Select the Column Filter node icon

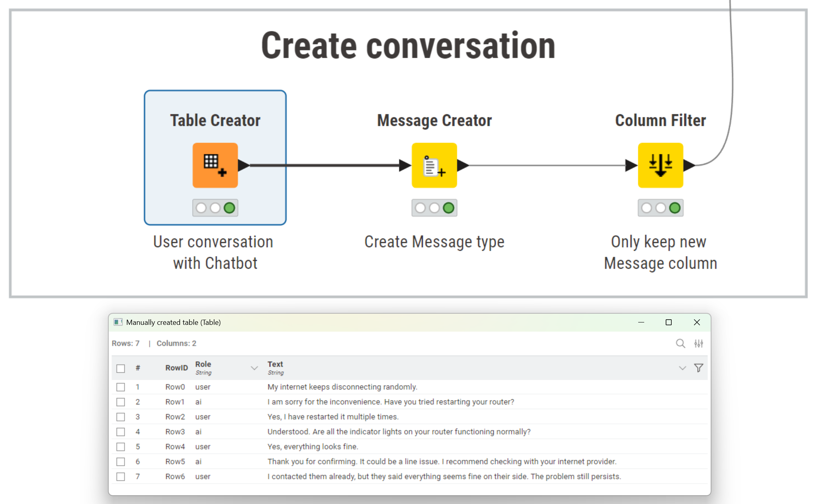[661, 165]
